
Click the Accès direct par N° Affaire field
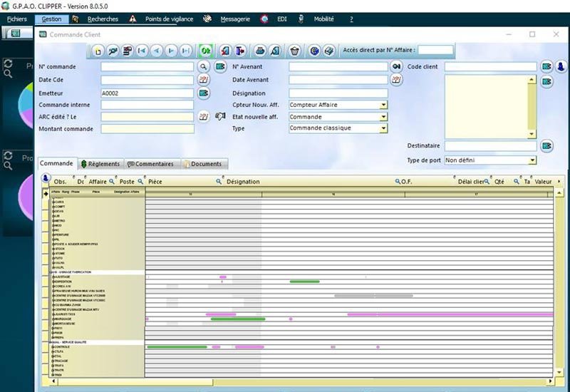click(x=435, y=50)
